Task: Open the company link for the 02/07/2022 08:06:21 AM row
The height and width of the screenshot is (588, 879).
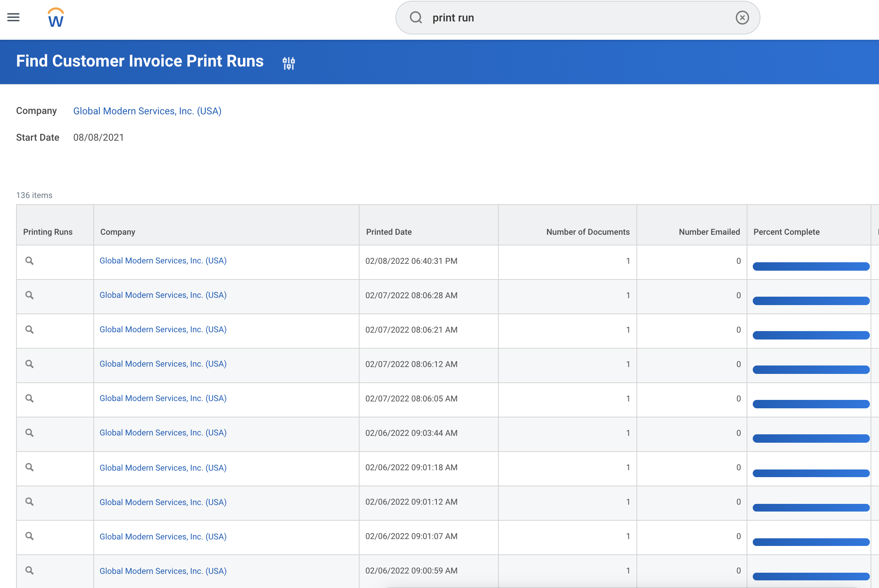Action: point(163,329)
